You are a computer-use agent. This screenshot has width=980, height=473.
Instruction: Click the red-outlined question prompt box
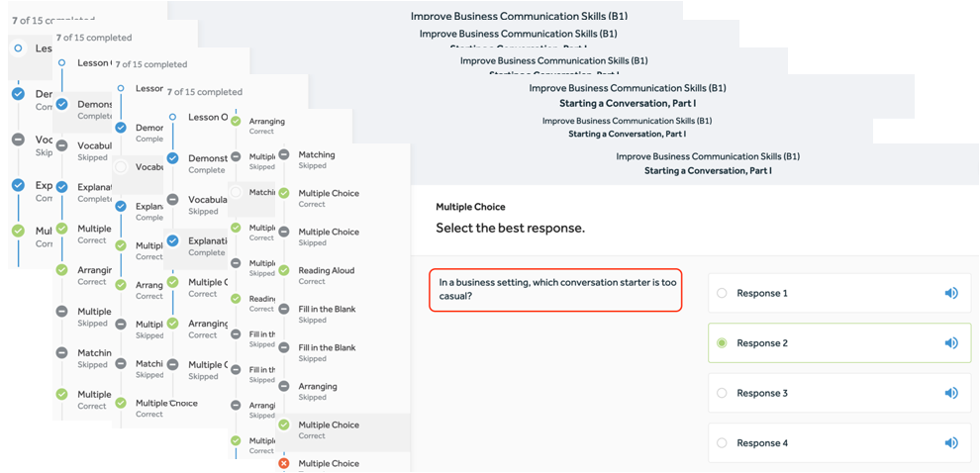tap(555, 290)
